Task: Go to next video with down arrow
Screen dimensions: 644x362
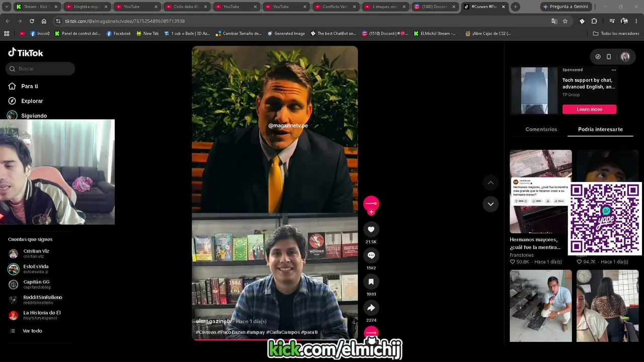Action: (x=491, y=204)
